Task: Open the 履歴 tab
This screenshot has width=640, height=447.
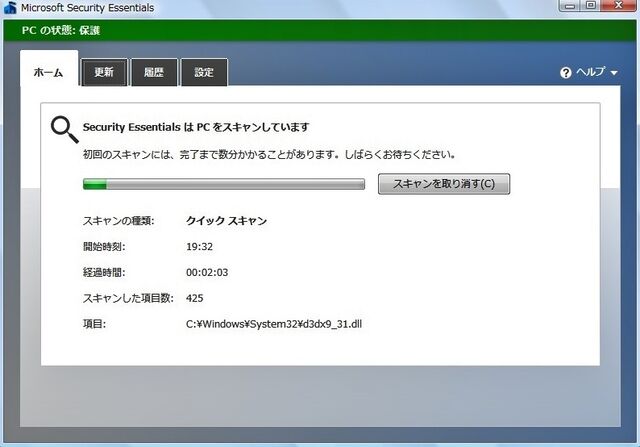Action: 154,72
